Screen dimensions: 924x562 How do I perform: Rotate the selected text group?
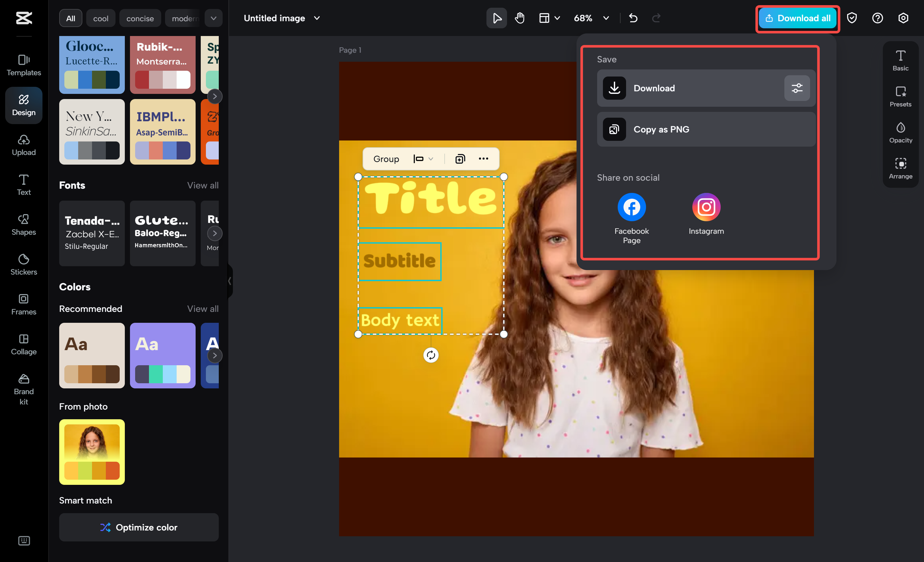point(431,355)
